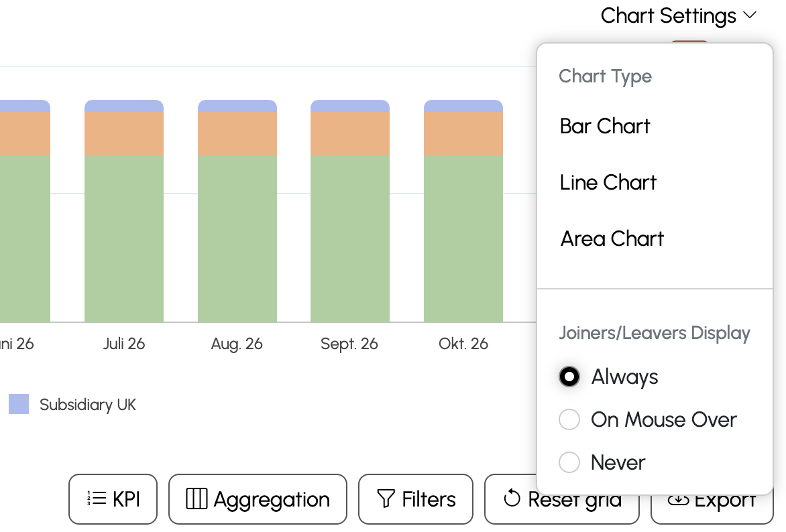Select the On Mouse Over option
The width and height of the screenshot is (786, 532).
click(569, 420)
